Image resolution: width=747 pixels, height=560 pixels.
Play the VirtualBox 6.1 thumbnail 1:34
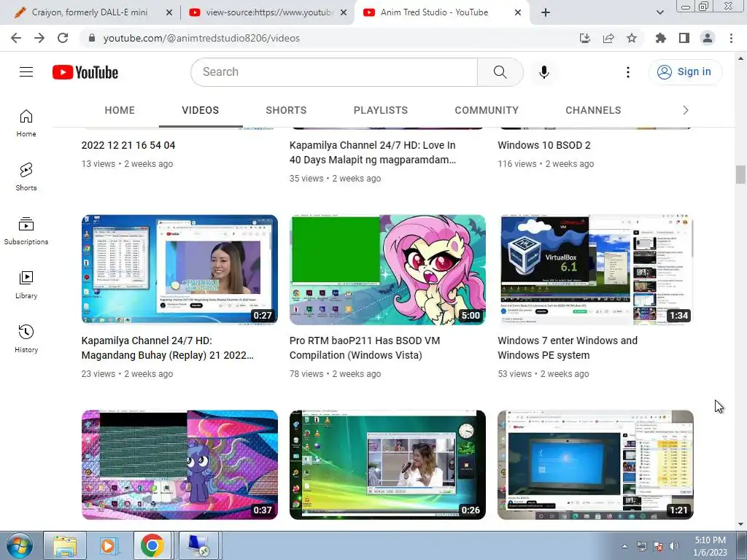click(595, 270)
